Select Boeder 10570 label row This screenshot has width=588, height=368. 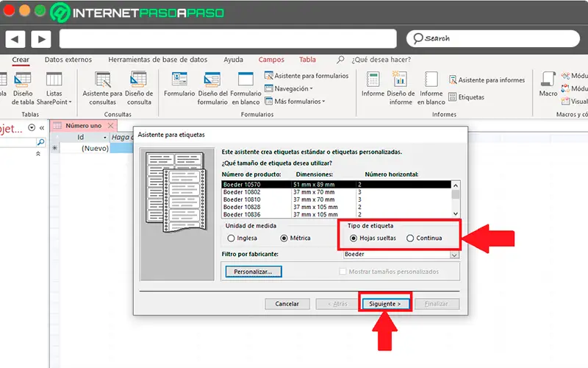pyautogui.click(x=336, y=185)
